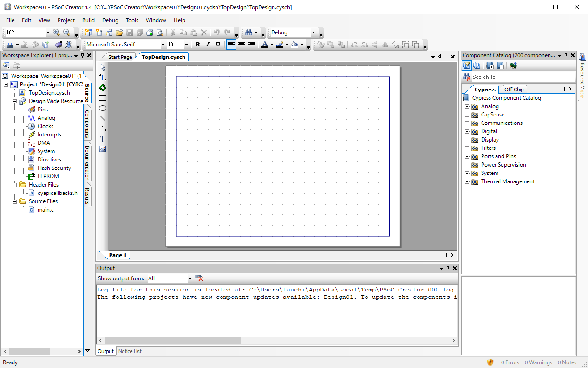Open main.c in Workspace Explorer
The height and width of the screenshot is (368, 588).
coord(46,210)
